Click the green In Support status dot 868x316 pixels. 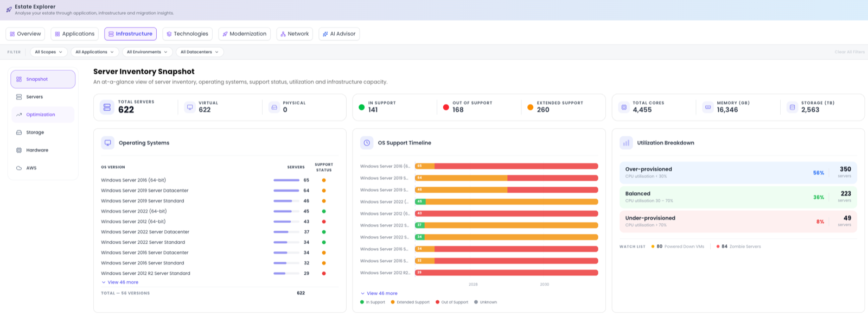click(362, 108)
